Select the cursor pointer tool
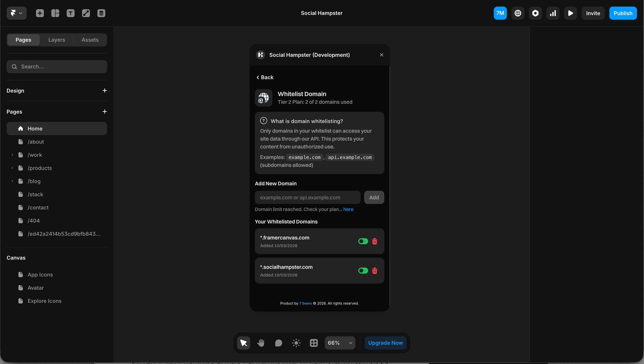The image size is (644, 364). click(x=243, y=343)
